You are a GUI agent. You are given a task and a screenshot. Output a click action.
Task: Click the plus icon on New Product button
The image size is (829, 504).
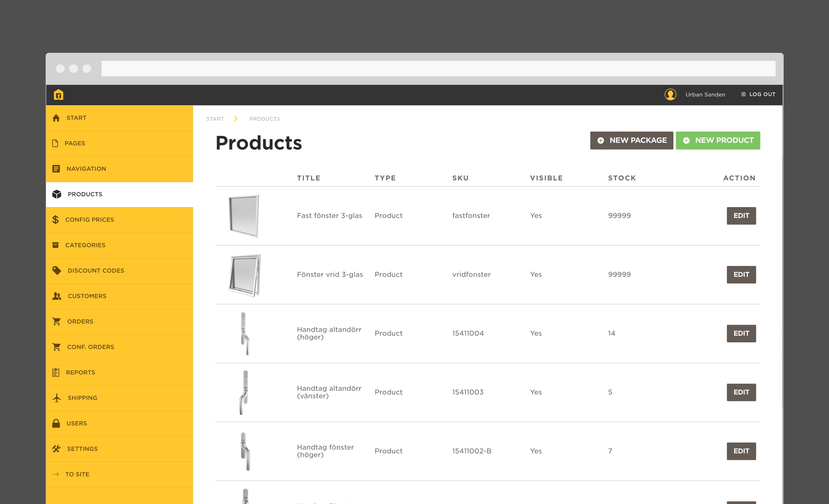point(686,140)
